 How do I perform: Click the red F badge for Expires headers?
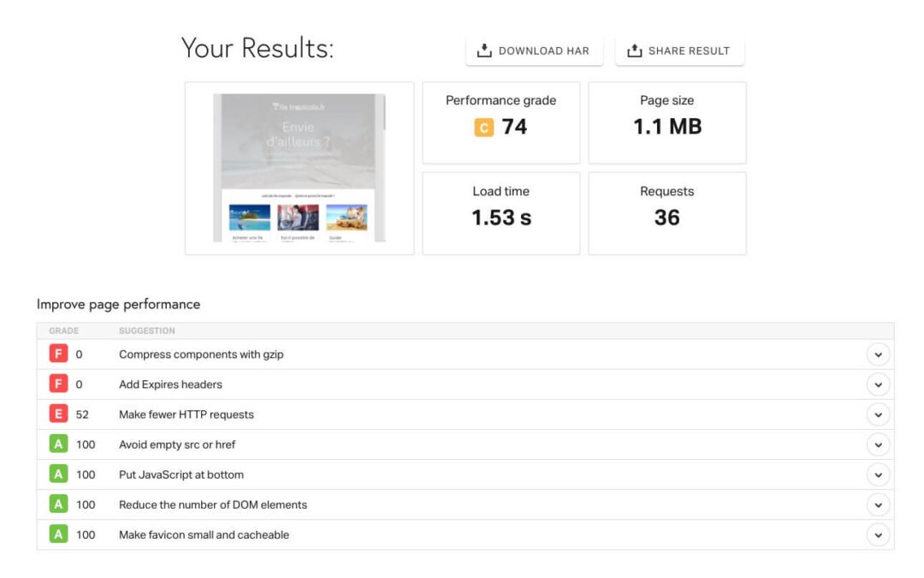[x=58, y=384]
